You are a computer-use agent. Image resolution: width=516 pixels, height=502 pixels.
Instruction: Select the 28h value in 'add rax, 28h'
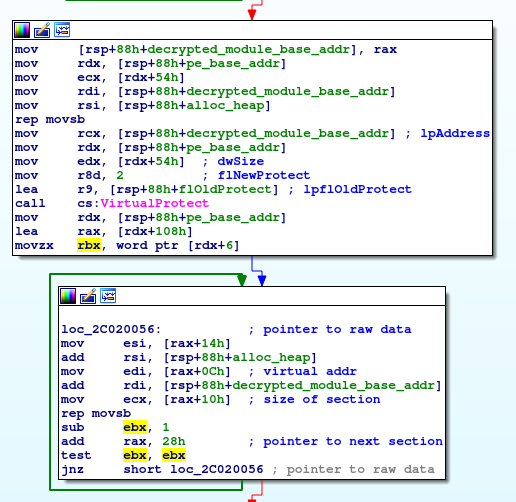174,441
